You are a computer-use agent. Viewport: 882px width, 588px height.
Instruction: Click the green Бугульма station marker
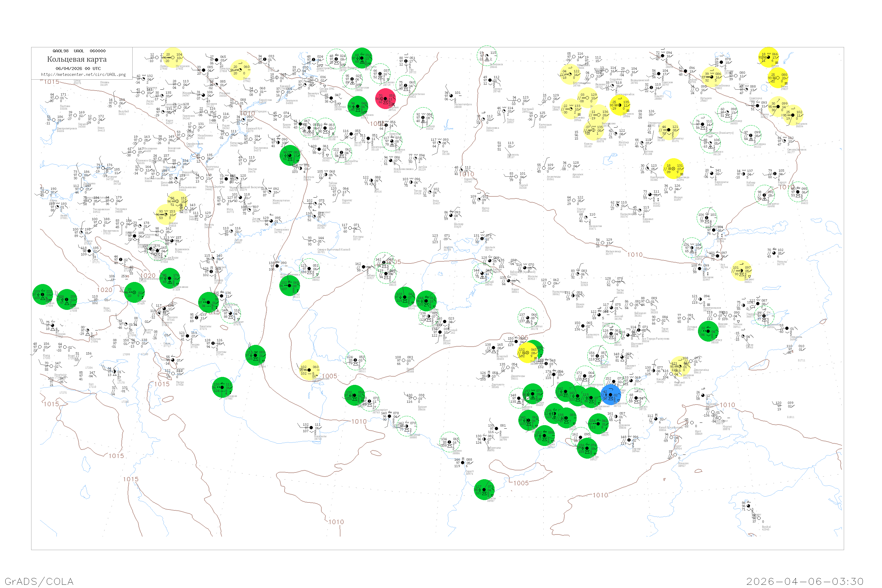pyautogui.click(x=362, y=58)
